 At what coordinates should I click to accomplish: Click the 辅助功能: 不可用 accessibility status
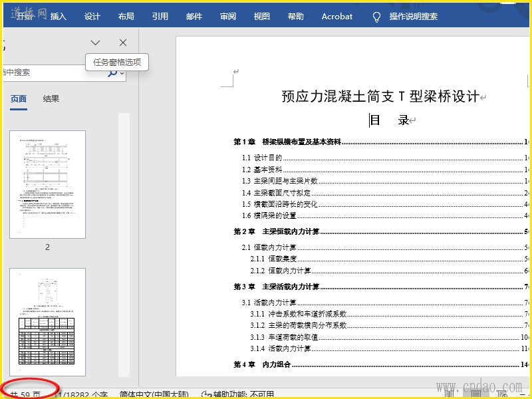238,395
